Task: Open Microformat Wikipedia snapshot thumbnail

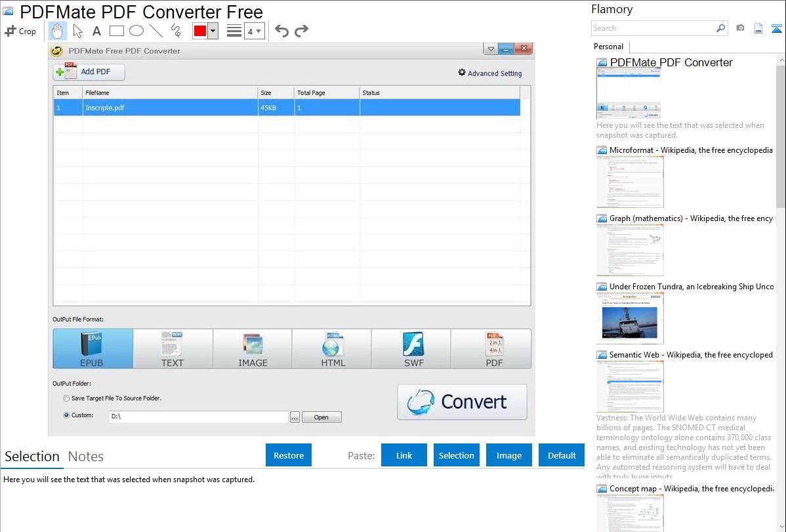Action: pos(630,182)
